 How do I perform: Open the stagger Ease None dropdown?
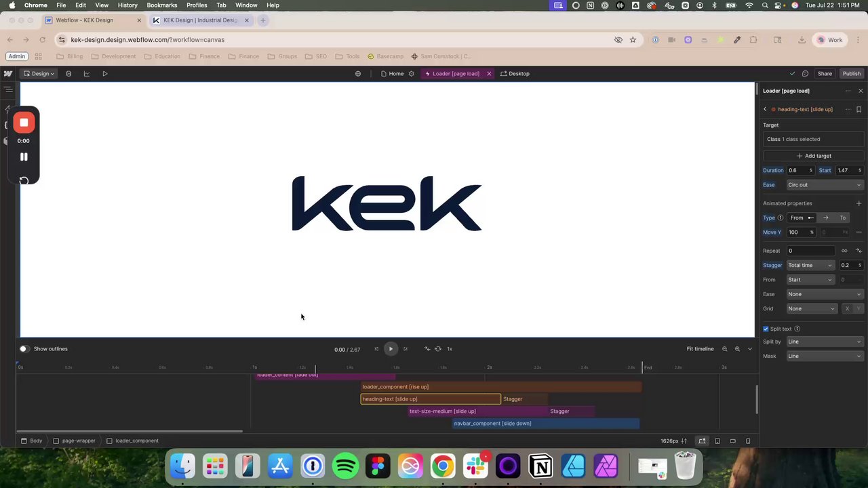[x=824, y=294]
